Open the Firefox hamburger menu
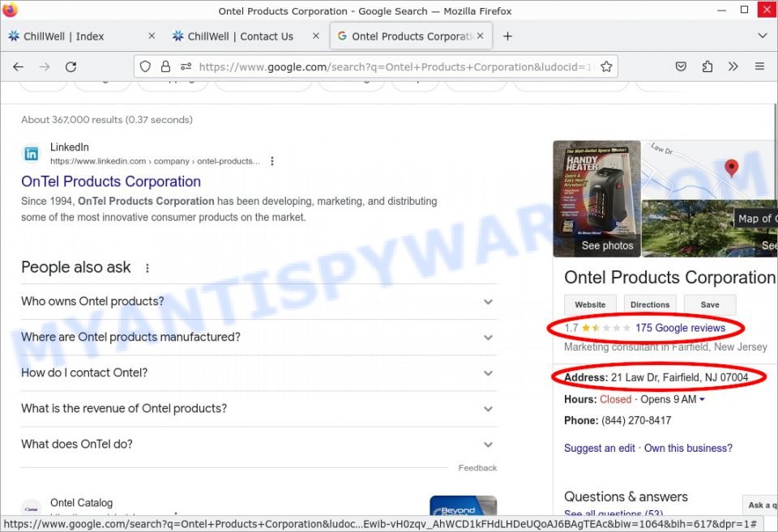This screenshot has width=778, height=532. (x=759, y=66)
